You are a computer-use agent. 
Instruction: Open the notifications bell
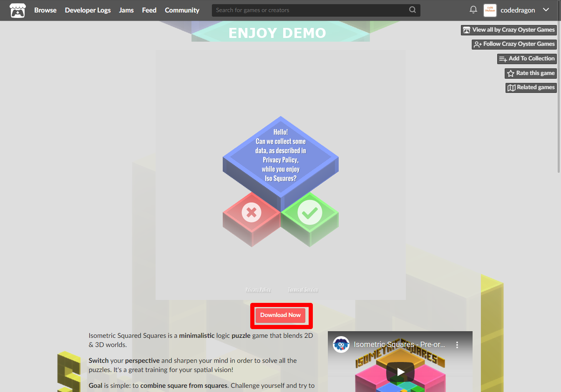click(x=473, y=10)
